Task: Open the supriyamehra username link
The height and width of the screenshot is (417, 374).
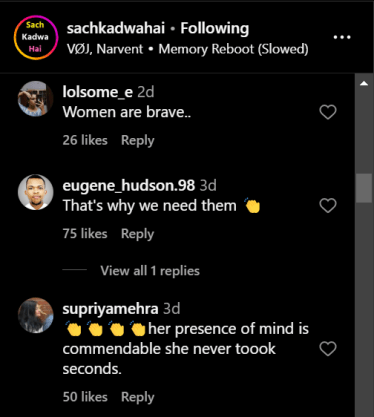Action: pyautogui.click(x=110, y=309)
